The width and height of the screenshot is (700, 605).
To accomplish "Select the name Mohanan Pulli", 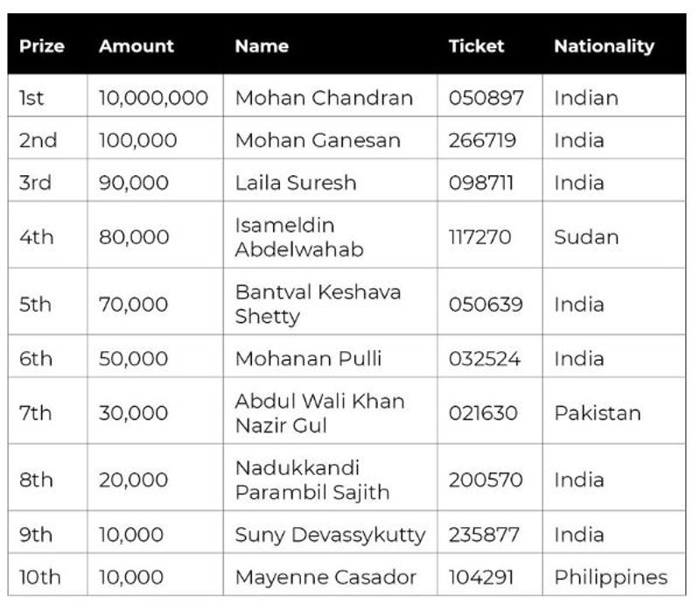I will point(308,359).
